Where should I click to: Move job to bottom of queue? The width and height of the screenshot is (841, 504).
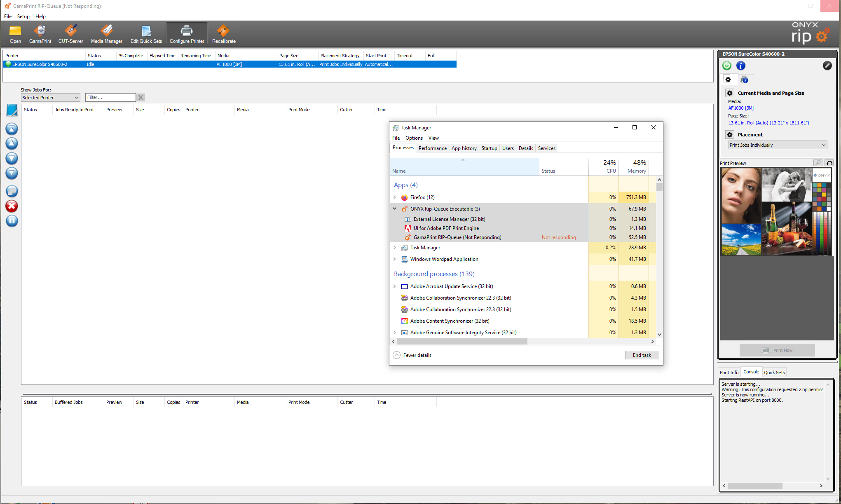click(x=12, y=173)
